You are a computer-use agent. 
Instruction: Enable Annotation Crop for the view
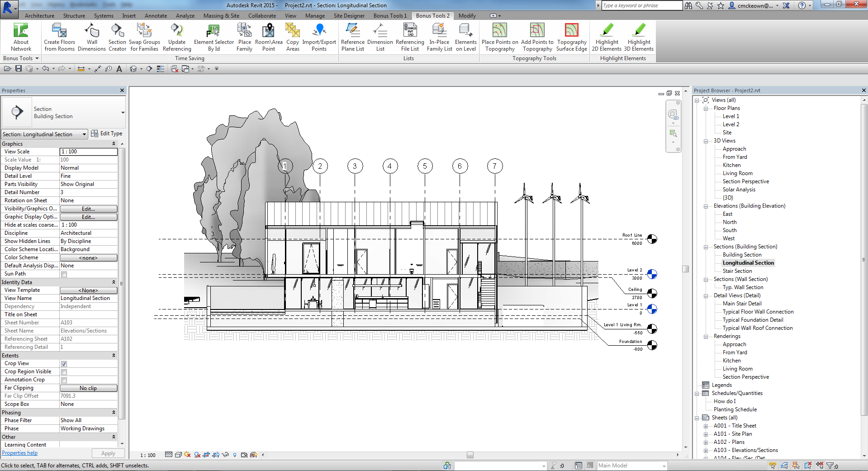click(x=64, y=380)
